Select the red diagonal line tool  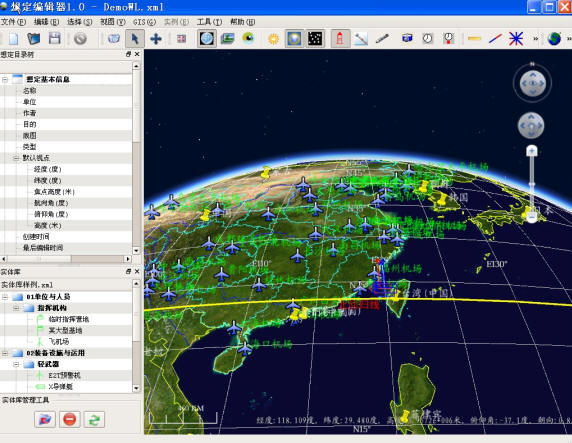(495, 38)
